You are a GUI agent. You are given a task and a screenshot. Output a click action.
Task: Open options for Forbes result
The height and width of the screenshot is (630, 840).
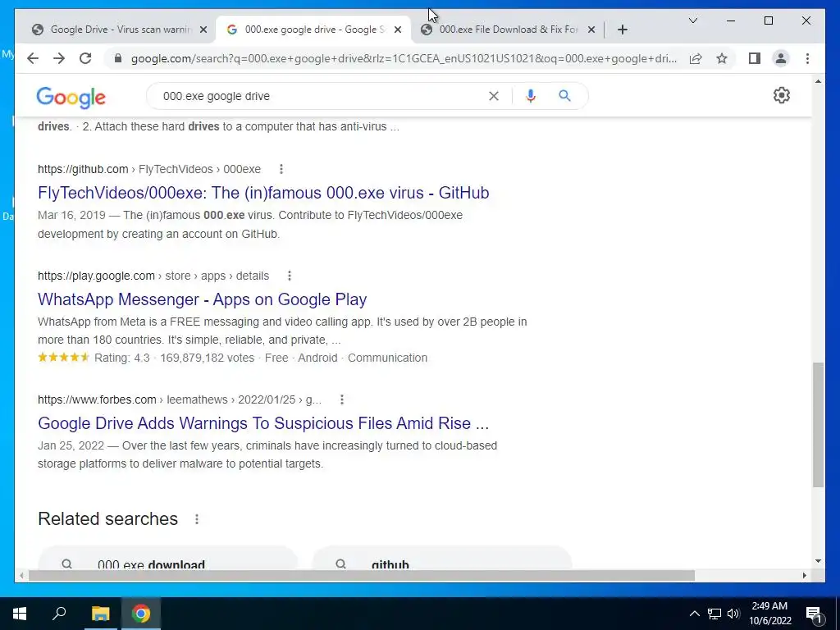point(342,399)
